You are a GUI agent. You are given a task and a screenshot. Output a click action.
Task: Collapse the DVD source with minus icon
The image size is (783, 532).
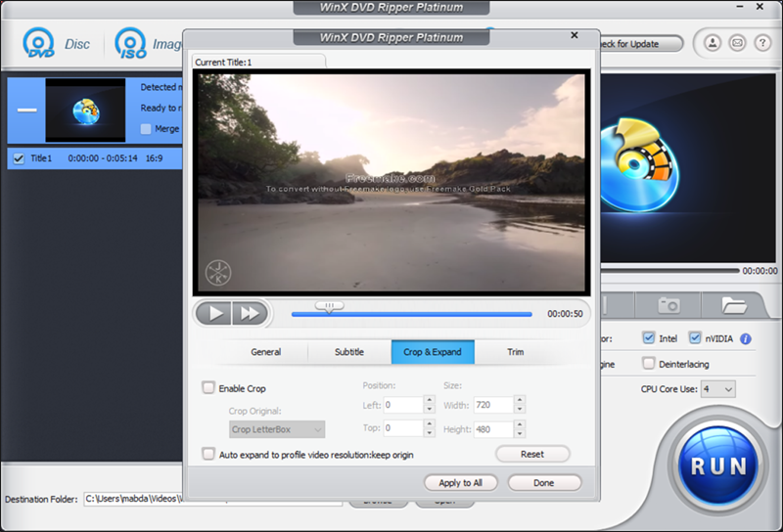pos(27,110)
